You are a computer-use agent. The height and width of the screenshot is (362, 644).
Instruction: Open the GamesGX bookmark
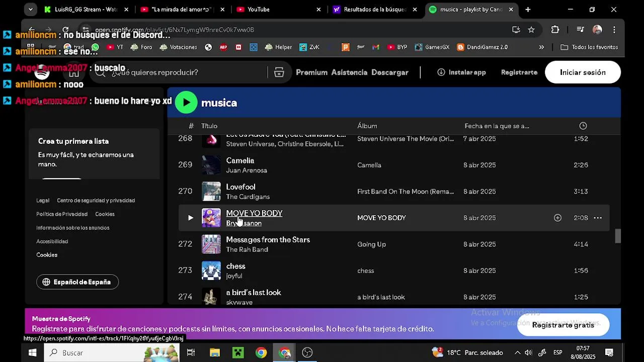pyautogui.click(x=432, y=47)
